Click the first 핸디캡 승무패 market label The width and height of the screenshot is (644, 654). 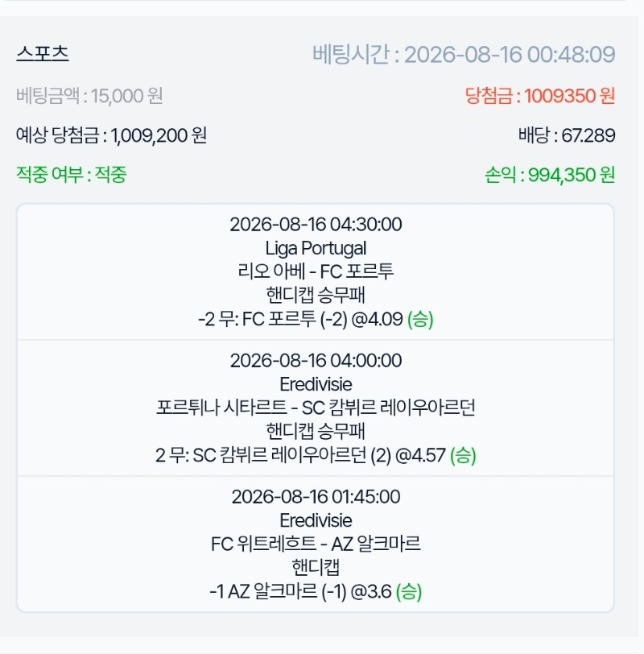point(316,296)
